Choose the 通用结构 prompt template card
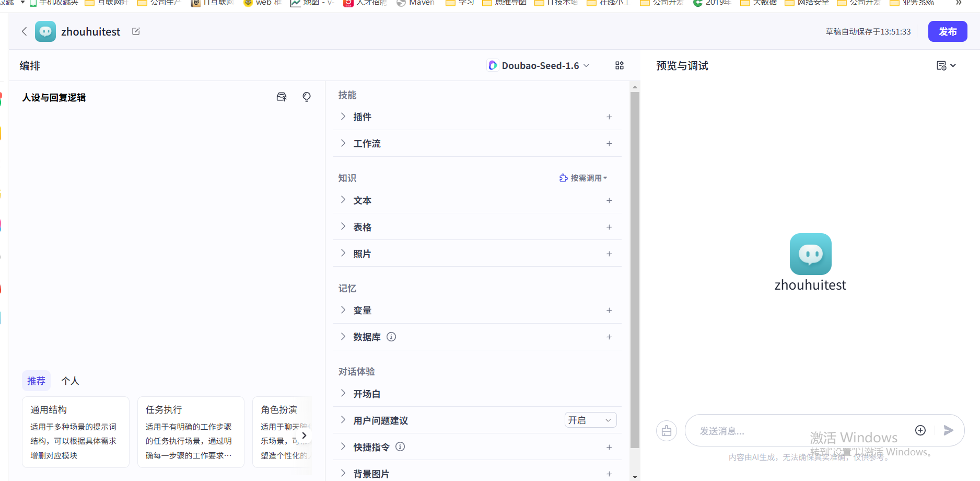Viewport: 980px width, 481px height. pos(76,432)
